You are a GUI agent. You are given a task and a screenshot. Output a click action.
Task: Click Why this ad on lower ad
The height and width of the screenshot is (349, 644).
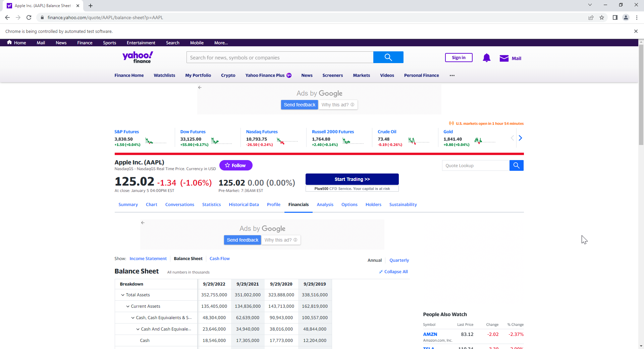[x=281, y=240]
